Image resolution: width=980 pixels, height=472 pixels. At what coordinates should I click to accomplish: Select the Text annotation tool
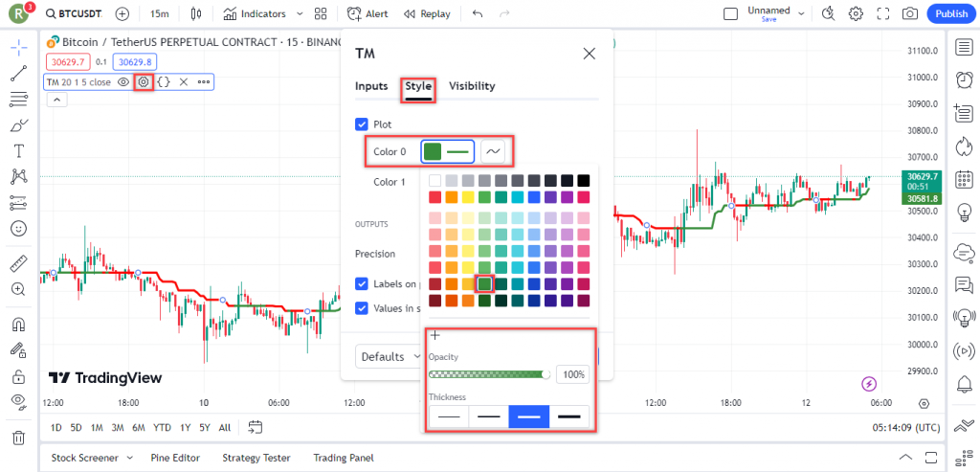[x=19, y=150]
